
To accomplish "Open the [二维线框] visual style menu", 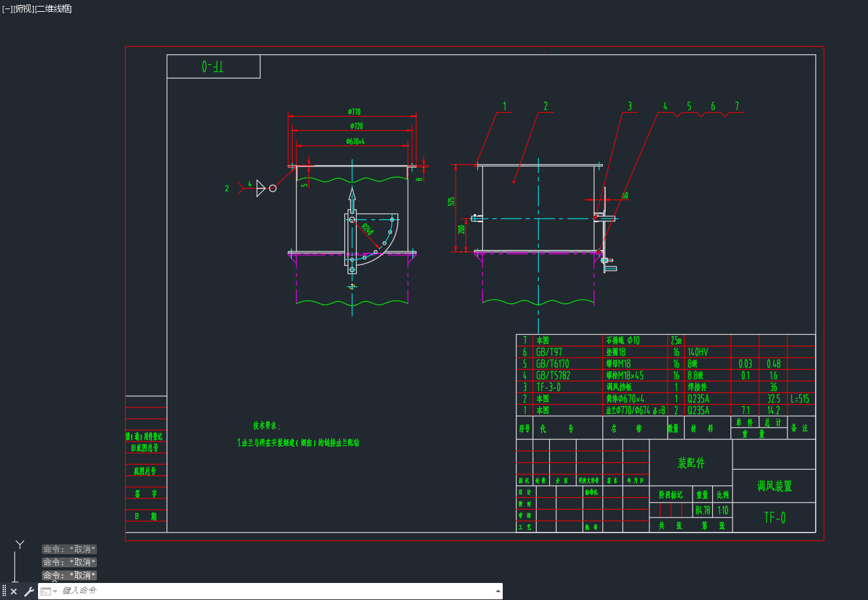I will [54, 9].
